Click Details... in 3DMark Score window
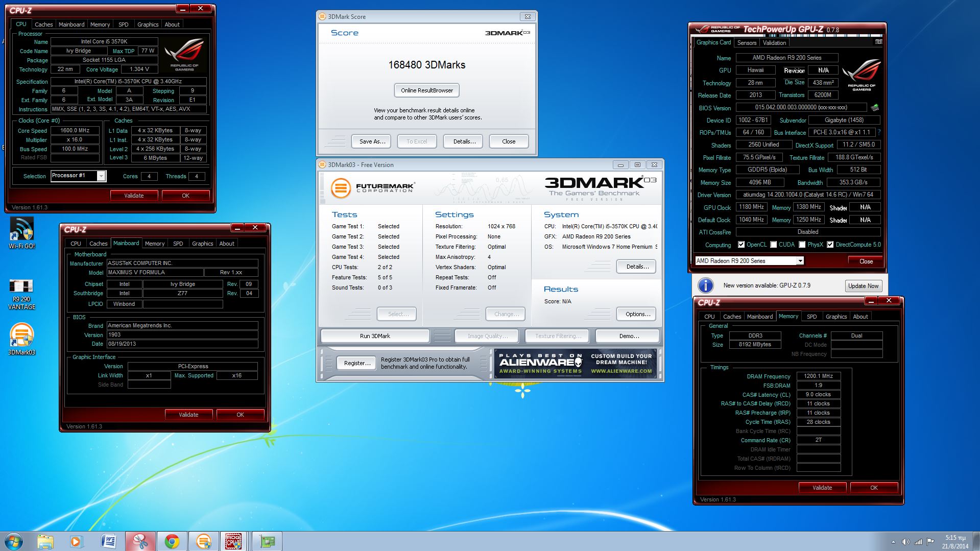Screen dimensions: 980x551 (x=464, y=141)
